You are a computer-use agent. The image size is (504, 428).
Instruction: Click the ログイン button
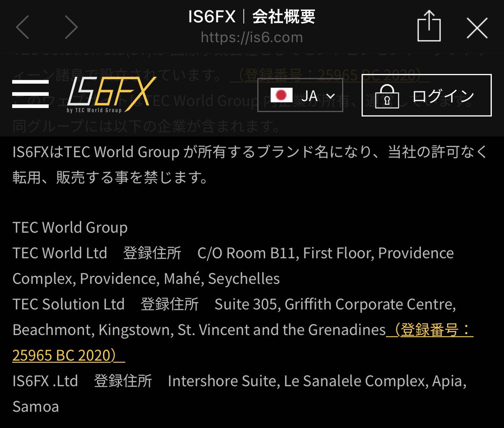426,95
